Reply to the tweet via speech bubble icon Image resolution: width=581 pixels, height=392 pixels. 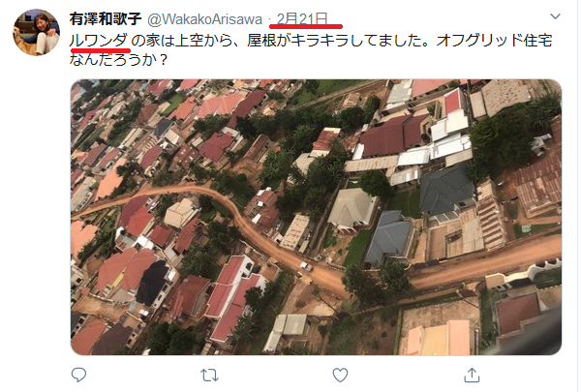tap(78, 375)
